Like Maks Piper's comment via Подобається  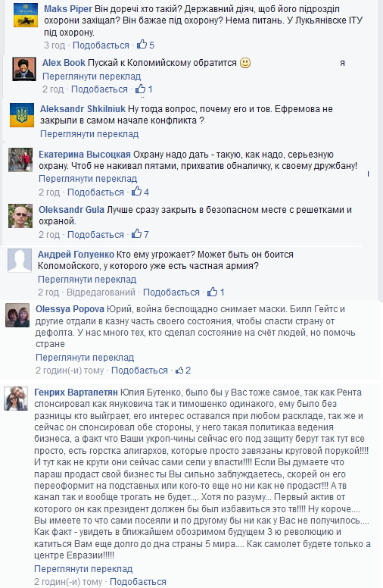tap(101, 45)
